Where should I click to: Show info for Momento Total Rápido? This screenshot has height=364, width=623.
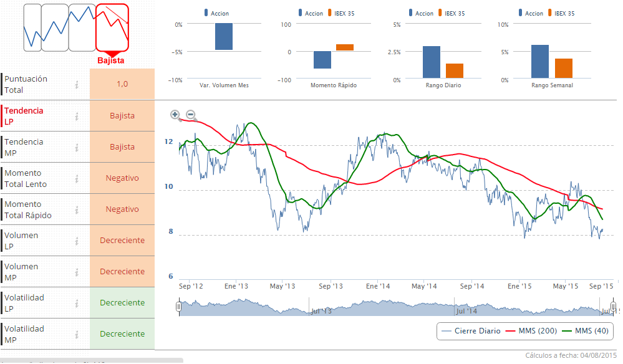click(77, 209)
